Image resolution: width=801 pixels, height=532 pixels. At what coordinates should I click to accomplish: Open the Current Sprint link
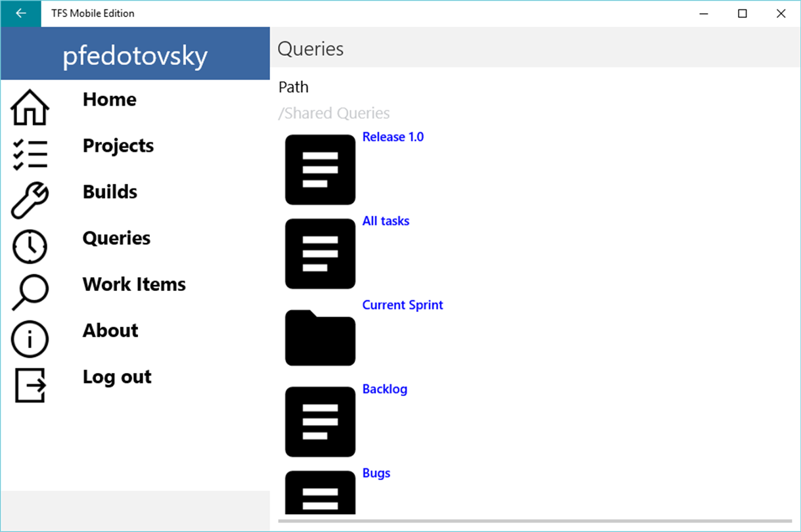(403, 305)
